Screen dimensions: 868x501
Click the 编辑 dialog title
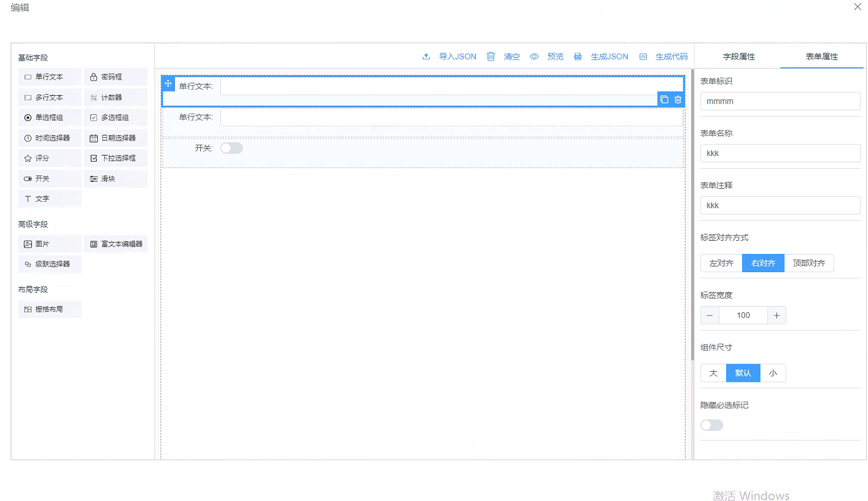click(19, 8)
